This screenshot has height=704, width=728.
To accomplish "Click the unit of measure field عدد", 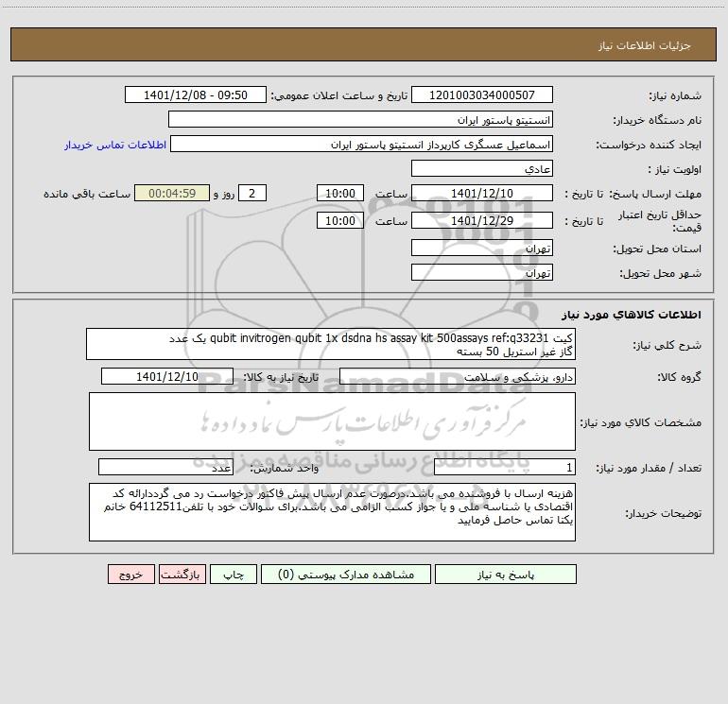I will tap(165, 467).
